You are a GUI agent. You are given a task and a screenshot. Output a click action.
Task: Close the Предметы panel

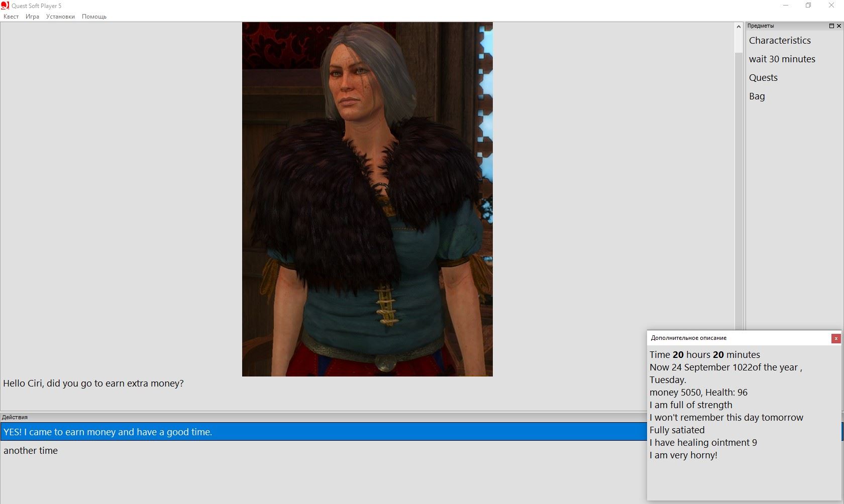[x=838, y=26]
